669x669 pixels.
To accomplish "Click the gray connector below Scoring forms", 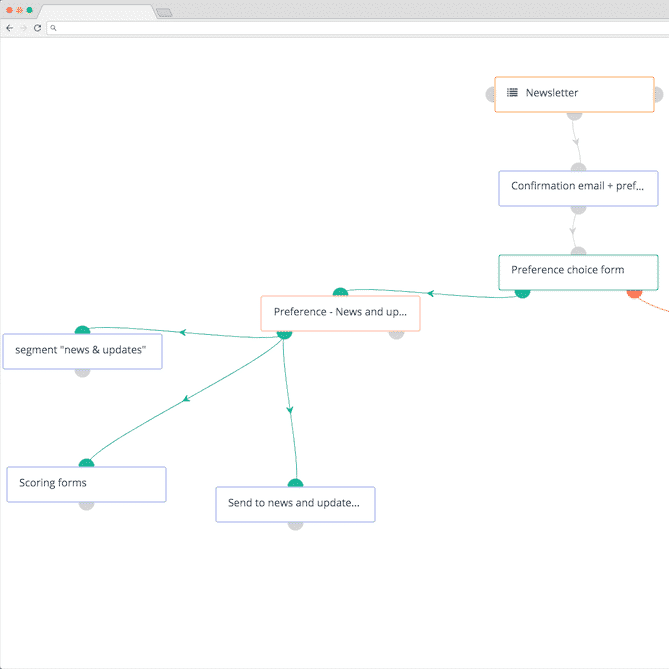I will (86, 505).
